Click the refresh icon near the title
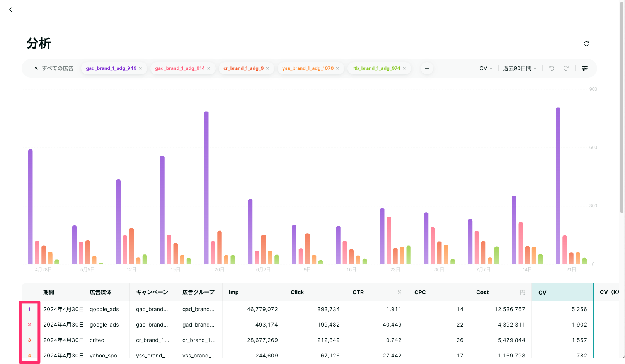This screenshot has width=625, height=364. pyautogui.click(x=586, y=44)
